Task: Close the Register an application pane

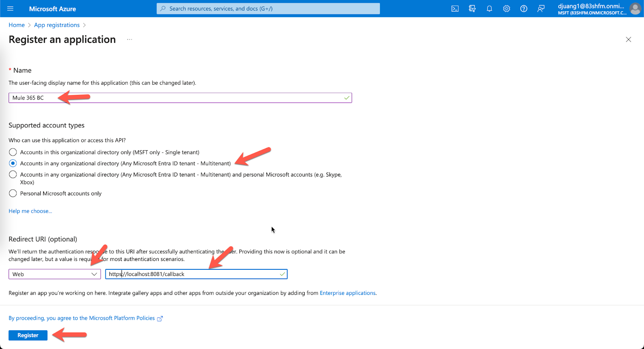Action: point(628,39)
